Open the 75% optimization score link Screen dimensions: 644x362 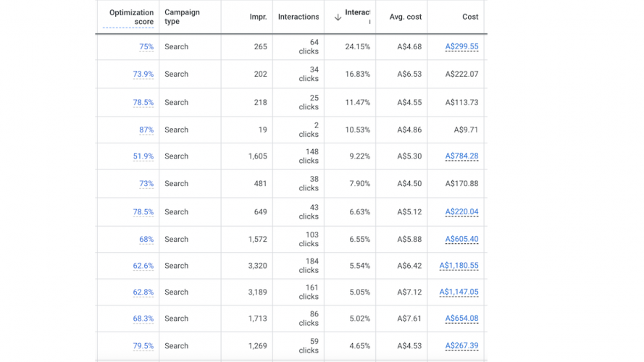[146, 47]
